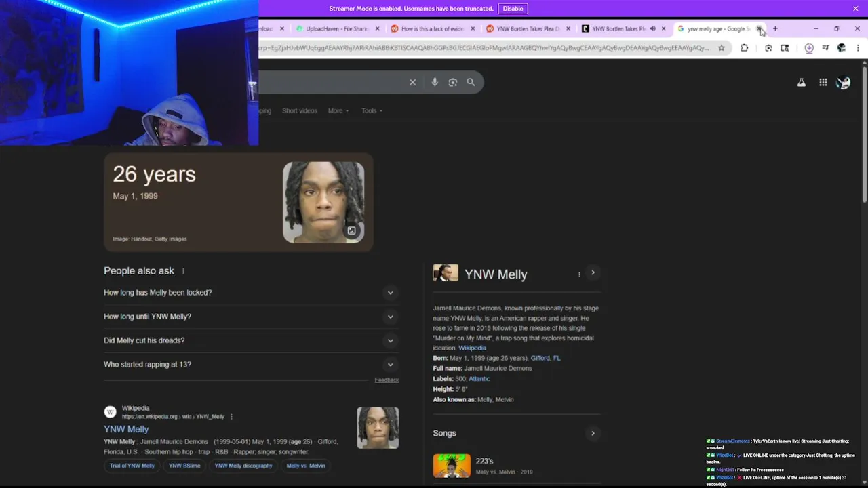This screenshot has height=488, width=868.
Task: Open a new browser tab
Action: tap(775, 29)
